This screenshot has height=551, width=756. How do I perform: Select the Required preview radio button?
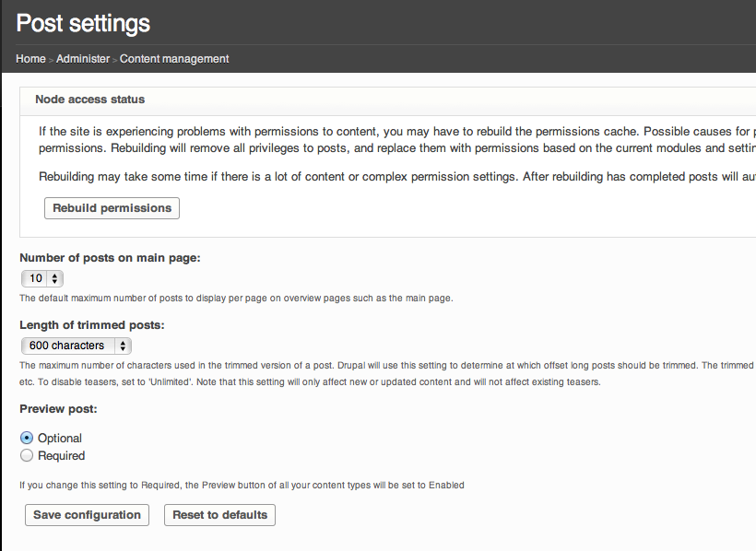coord(27,455)
